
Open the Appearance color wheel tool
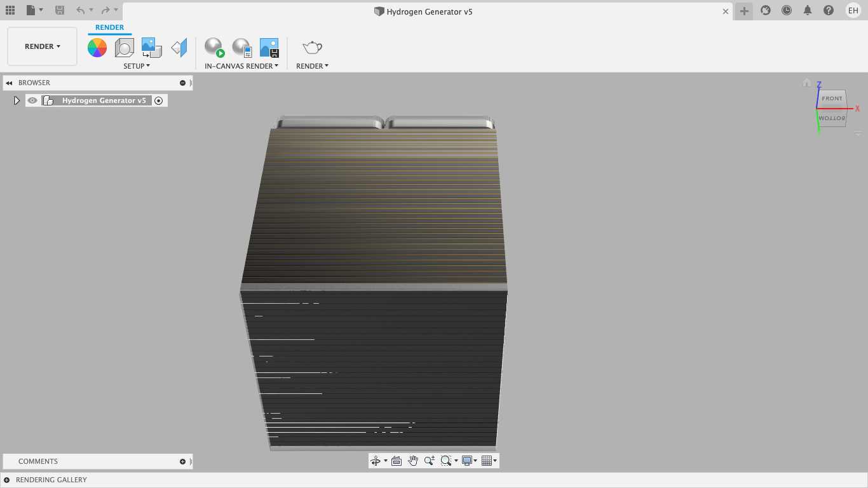tap(97, 48)
